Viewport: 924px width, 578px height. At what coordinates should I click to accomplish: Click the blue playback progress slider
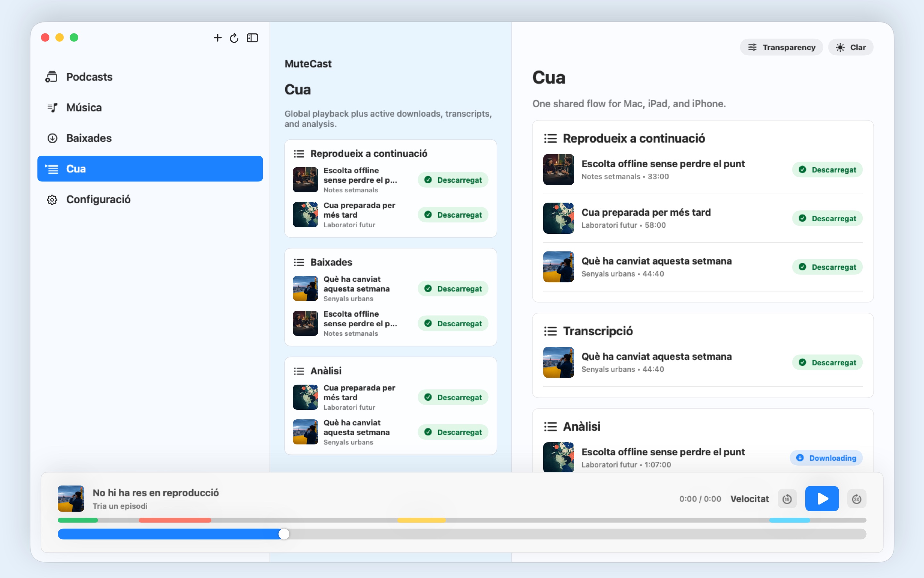[462, 534]
